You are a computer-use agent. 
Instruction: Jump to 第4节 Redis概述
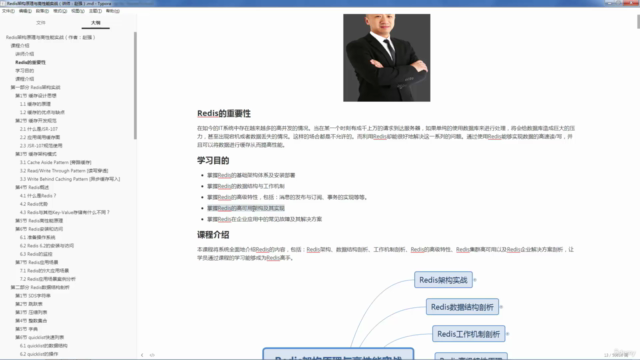tap(32, 187)
